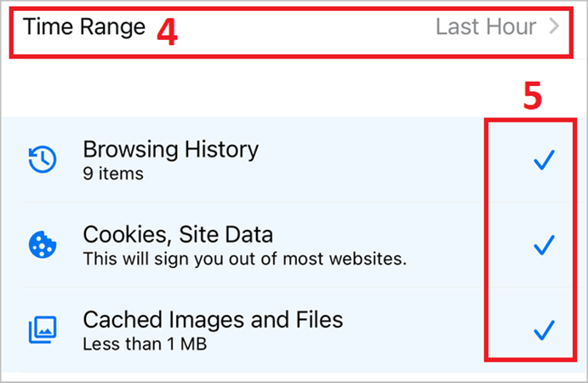Click the "Less than 1 MB" text

(146, 344)
